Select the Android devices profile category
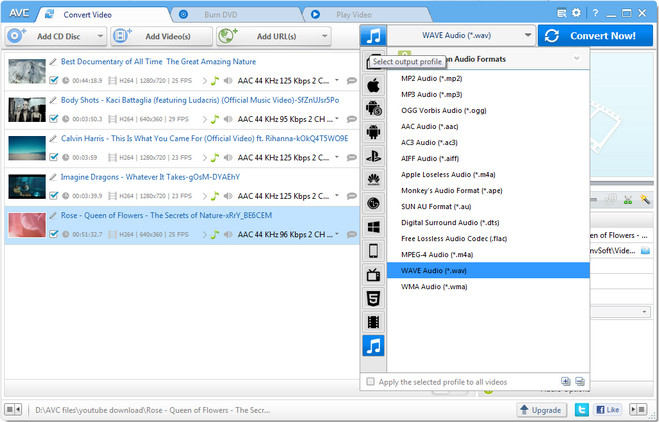 pos(373,132)
